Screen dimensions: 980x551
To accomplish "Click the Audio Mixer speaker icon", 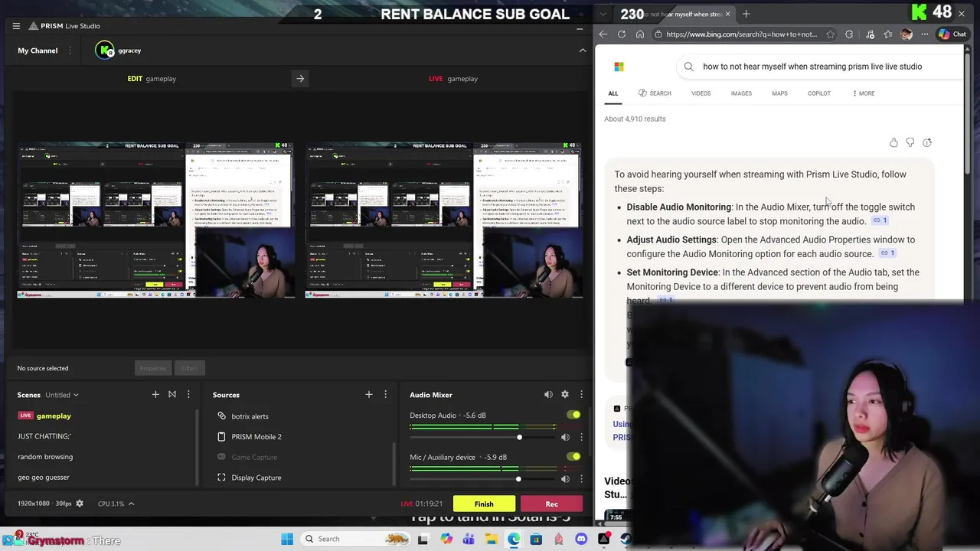I will point(548,395).
